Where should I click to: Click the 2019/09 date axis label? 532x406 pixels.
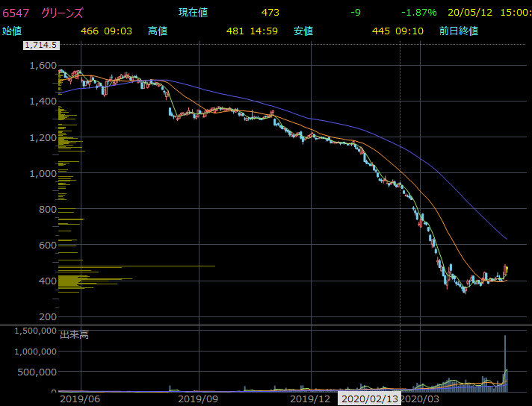199,399
